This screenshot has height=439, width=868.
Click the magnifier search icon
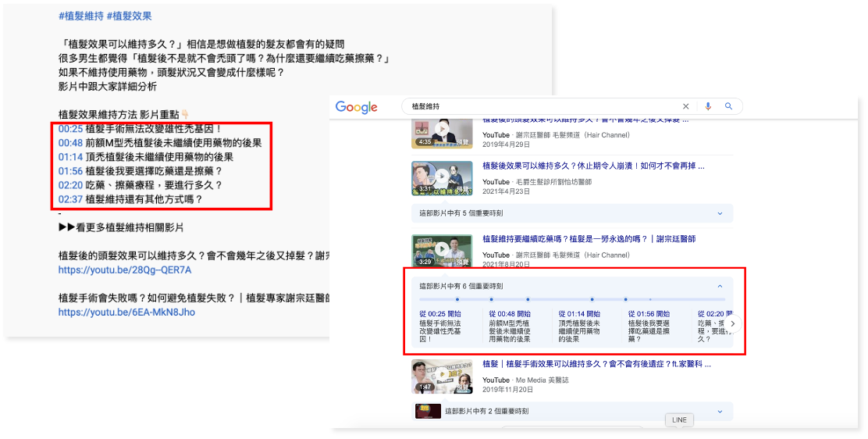click(x=728, y=106)
